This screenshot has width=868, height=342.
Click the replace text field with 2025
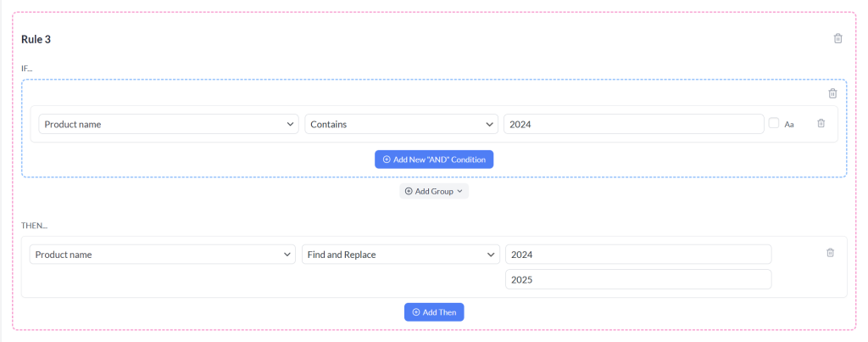[638, 279]
